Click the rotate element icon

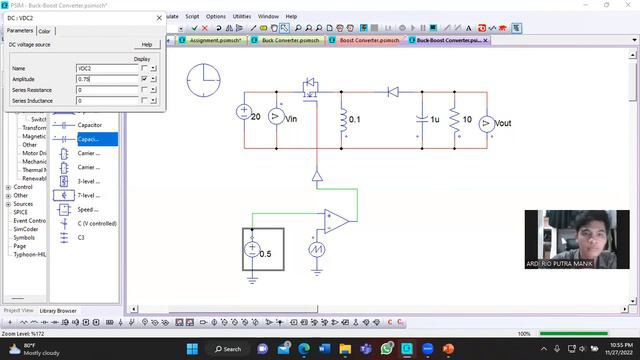pyautogui.click(x=219, y=28)
